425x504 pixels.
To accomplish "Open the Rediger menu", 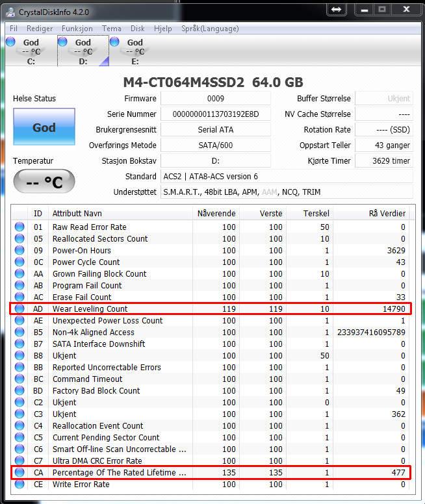I will pos(40,29).
